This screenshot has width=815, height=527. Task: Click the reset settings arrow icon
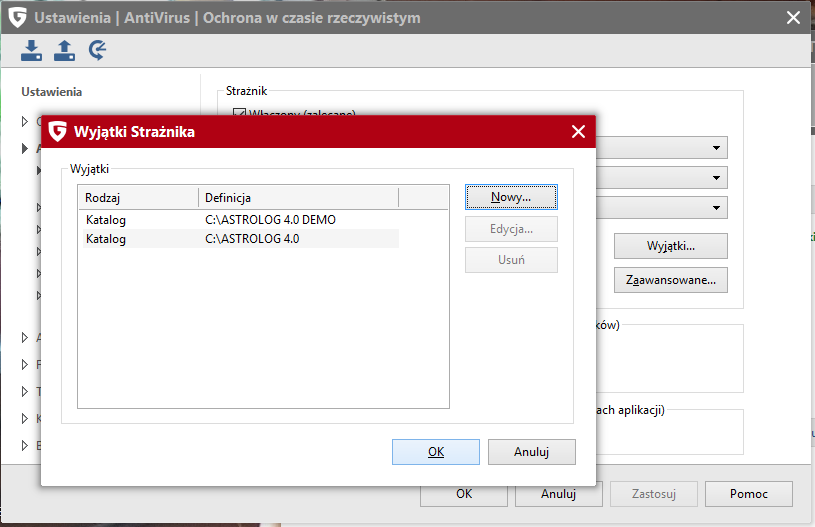click(97, 50)
